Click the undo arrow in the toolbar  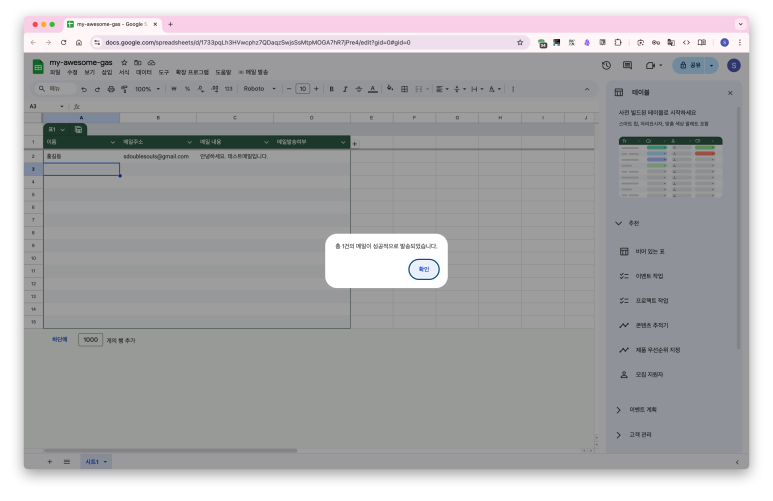point(84,88)
